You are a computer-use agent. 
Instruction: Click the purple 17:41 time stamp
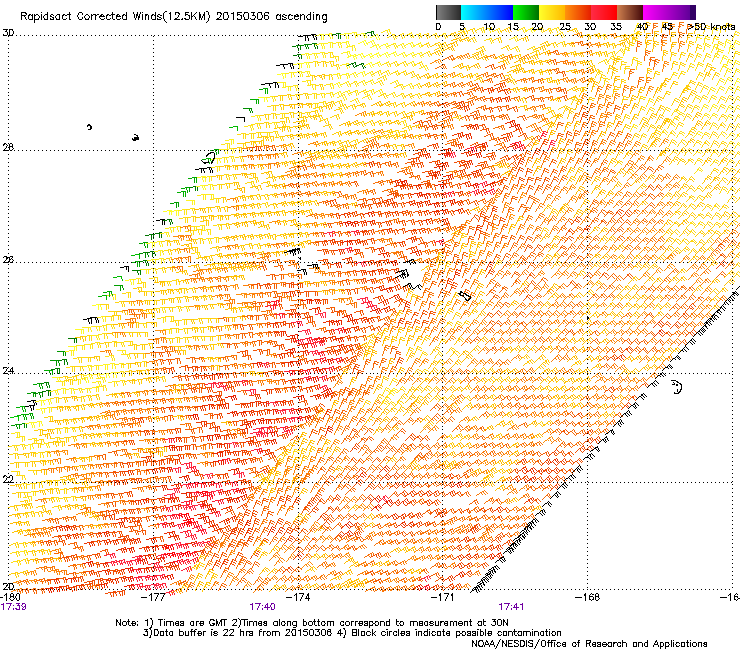(x=511, y=607)
